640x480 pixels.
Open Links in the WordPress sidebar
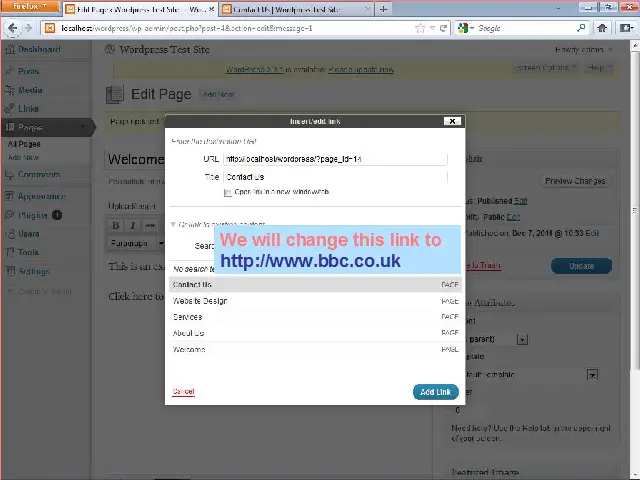tap(28, 109)
